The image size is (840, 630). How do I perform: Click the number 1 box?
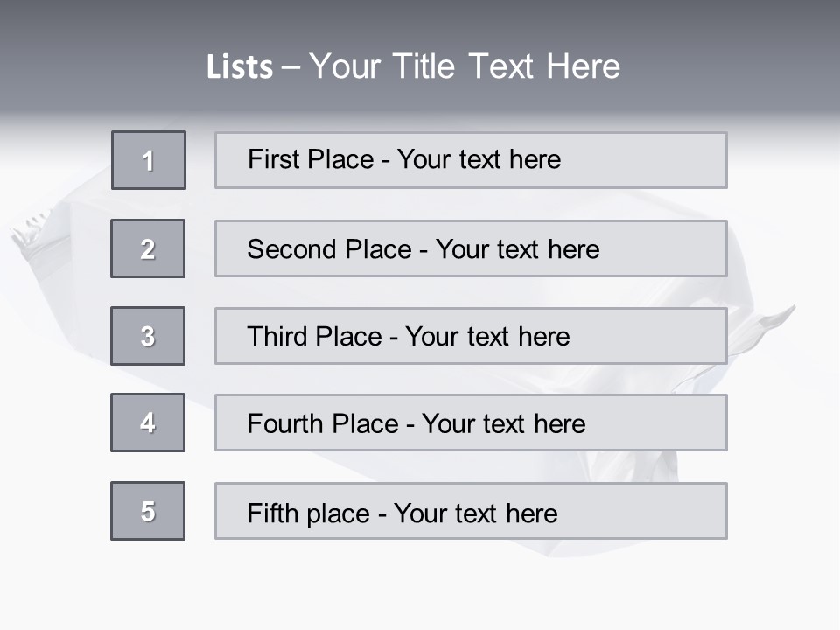click(149, 160)
